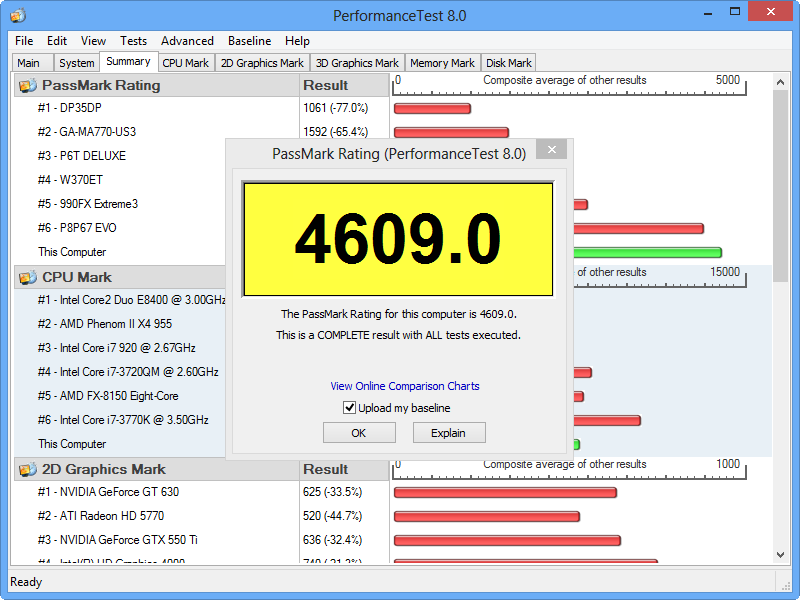The height and width of the screenshot is (600, 800).
Task: Select Intel Core2 Duo E8400 row
Action: tap(131, 300)
